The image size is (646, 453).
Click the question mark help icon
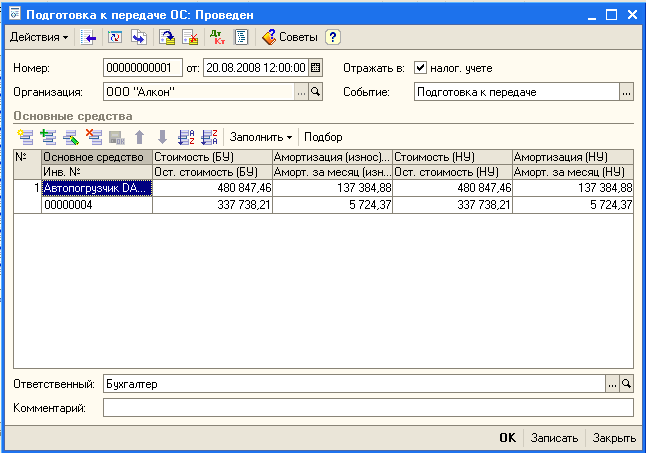tap(333, 37)
